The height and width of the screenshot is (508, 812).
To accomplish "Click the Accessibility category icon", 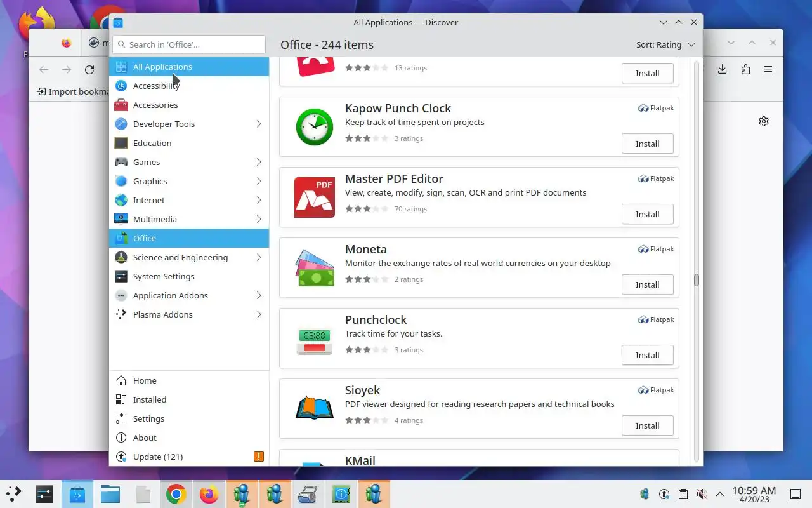I will (x=121, y=86).
